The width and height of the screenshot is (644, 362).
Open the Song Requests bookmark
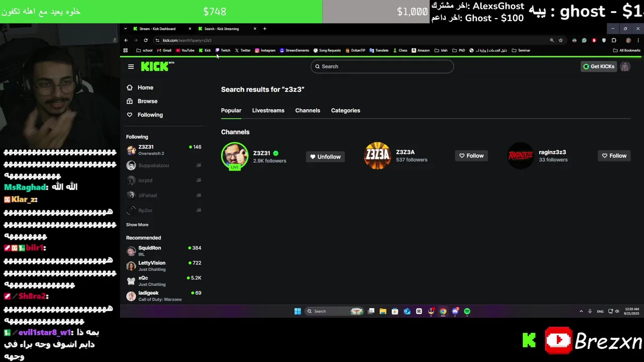pyautogui.click(x=327, y=50)
